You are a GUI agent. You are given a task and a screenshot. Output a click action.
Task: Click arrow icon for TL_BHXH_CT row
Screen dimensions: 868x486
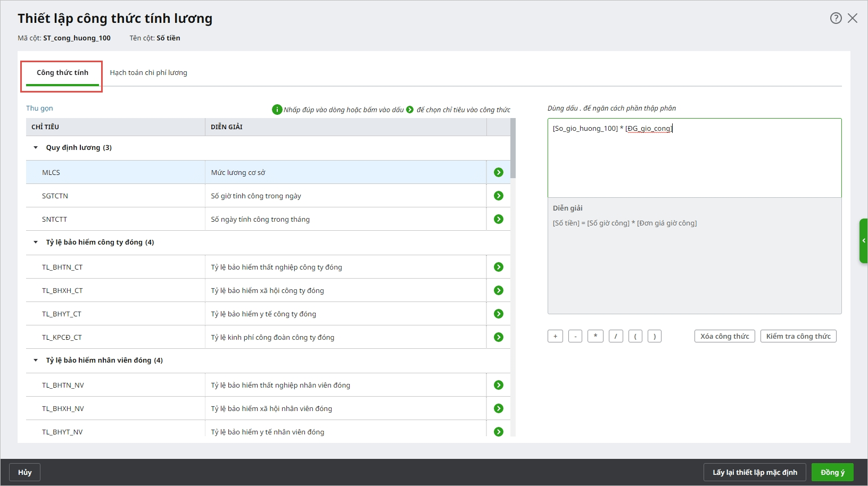[498, 290]
